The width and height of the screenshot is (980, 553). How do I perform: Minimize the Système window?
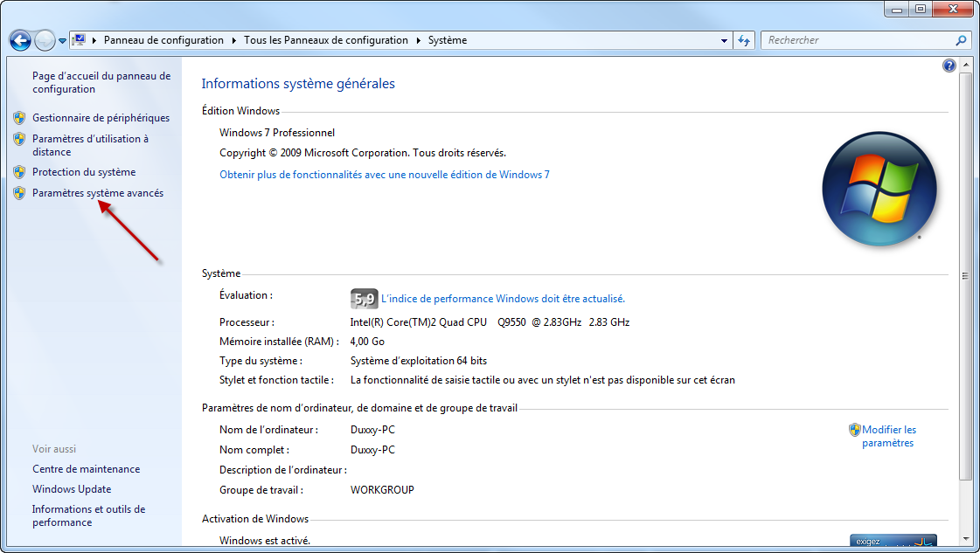click(897, 9)
